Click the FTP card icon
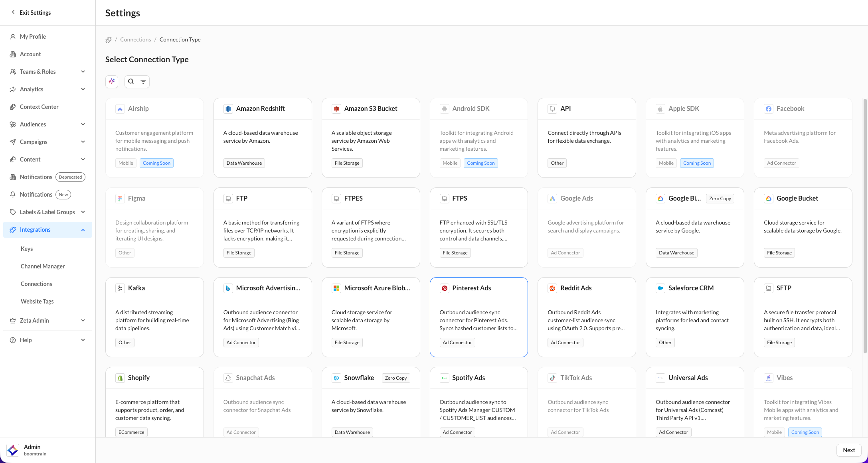This screenshot has height=463, width=868. [228, 199]
